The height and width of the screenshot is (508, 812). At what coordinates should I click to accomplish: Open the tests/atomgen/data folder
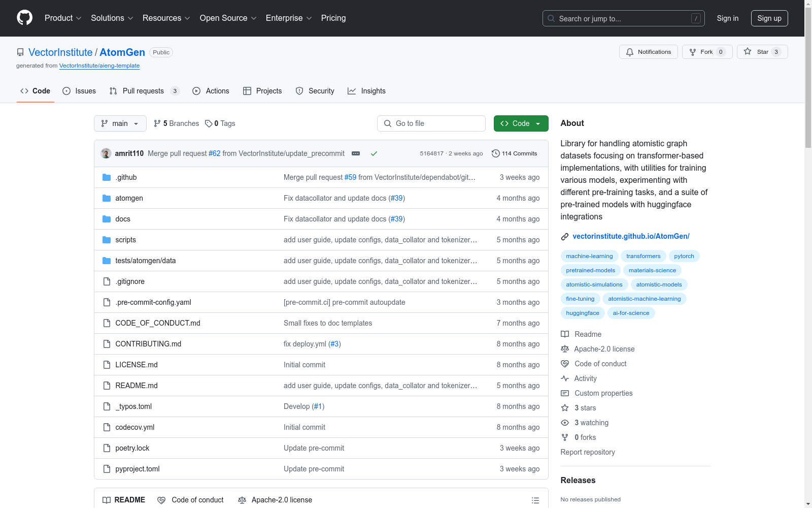click(146, 261)
